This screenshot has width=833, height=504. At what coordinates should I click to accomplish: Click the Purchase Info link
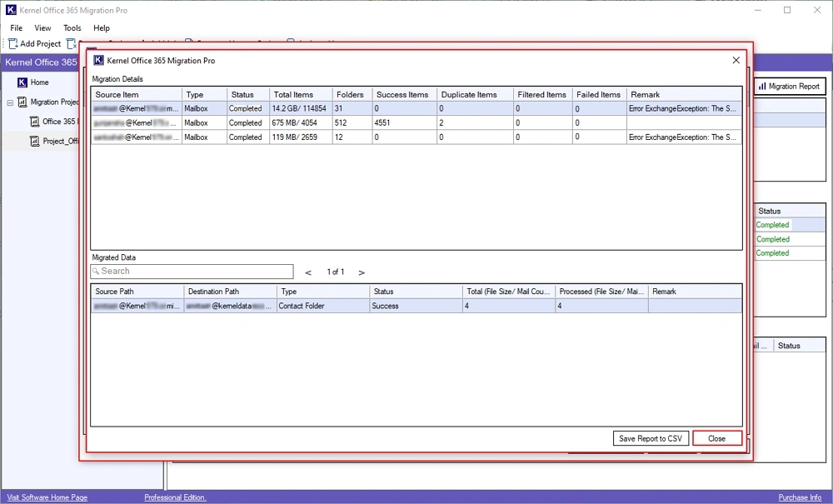pos(799,497)
